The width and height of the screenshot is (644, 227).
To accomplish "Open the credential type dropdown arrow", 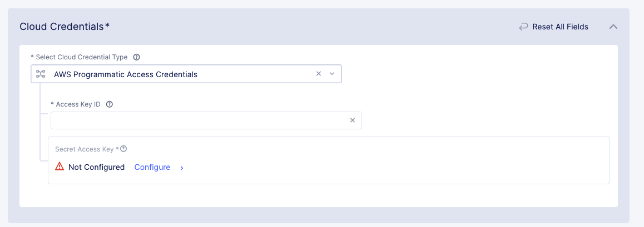I will point(332,74).
